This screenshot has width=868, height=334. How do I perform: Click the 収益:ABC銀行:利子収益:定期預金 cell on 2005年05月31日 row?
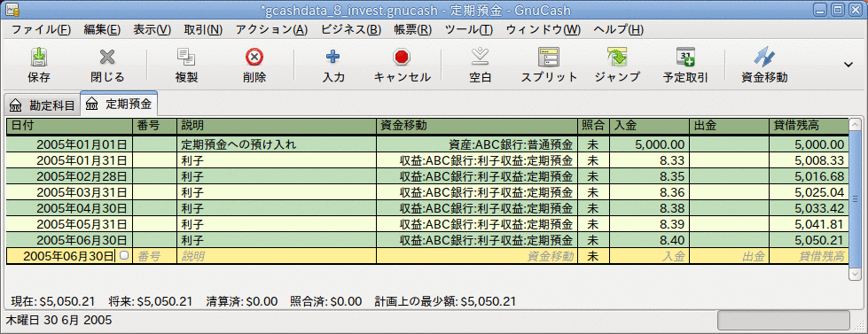coord(477,224)
